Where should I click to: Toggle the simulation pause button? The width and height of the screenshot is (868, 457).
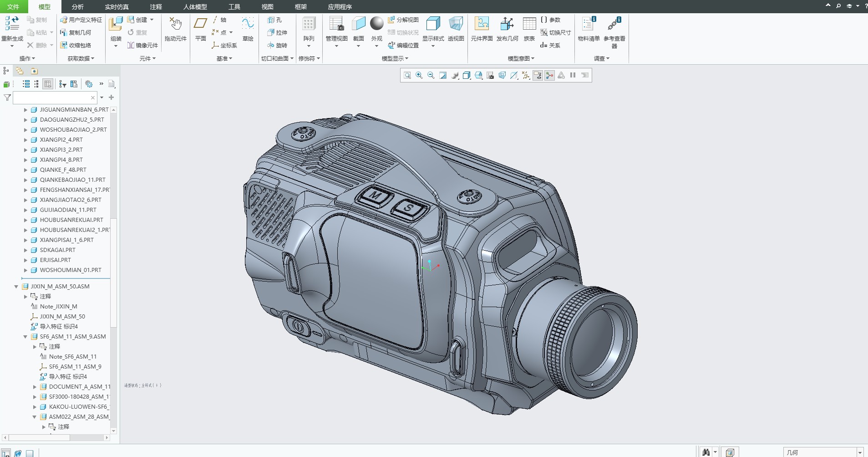click(573, 75)
